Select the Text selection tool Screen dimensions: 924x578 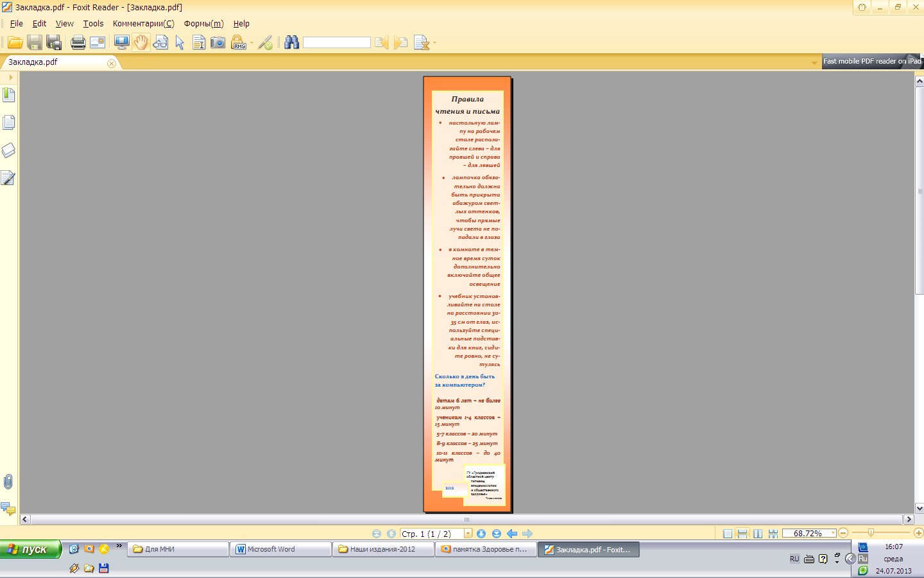199,43
